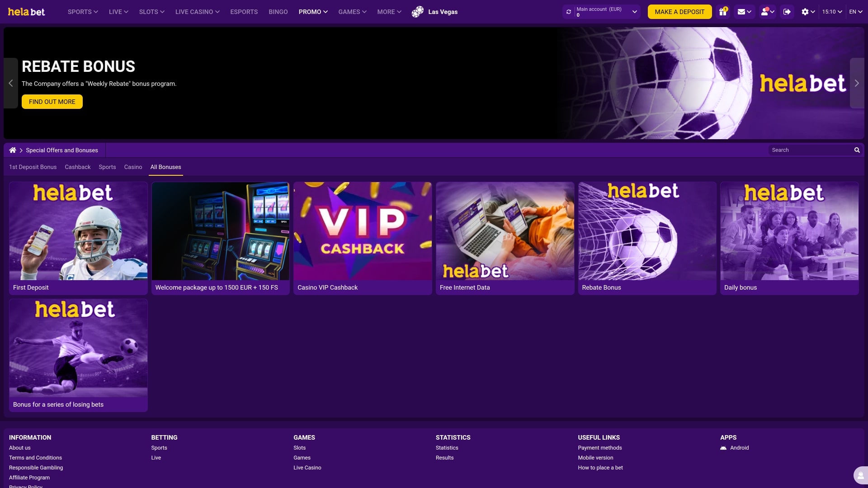Open the settings gear icon
The image size is (868, 488).
coord(805,12)
